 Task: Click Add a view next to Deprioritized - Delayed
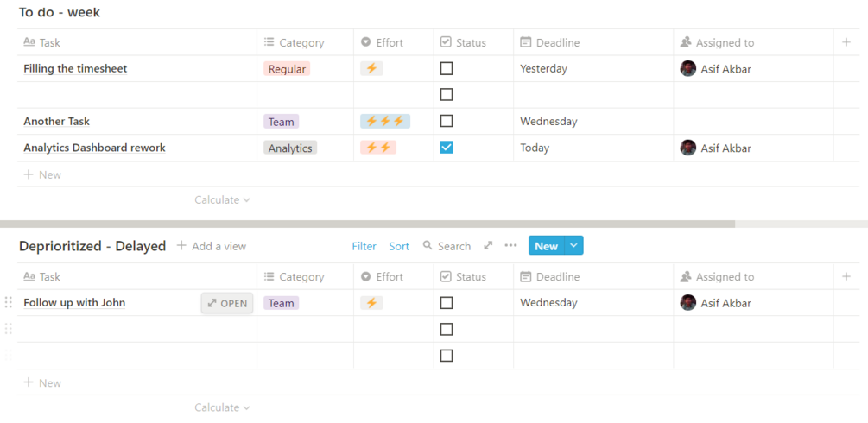pyautogui.click(x=212, y=246)
